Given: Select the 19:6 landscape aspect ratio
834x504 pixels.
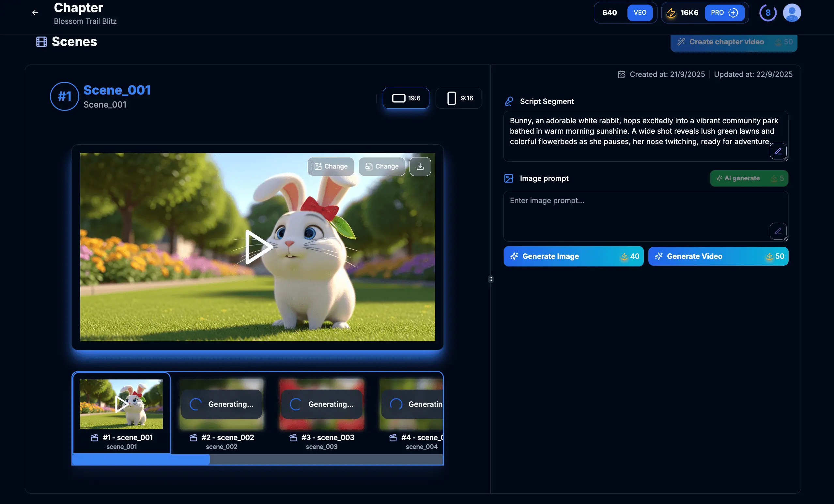Looking at the screenshot, I should [406, 98].
